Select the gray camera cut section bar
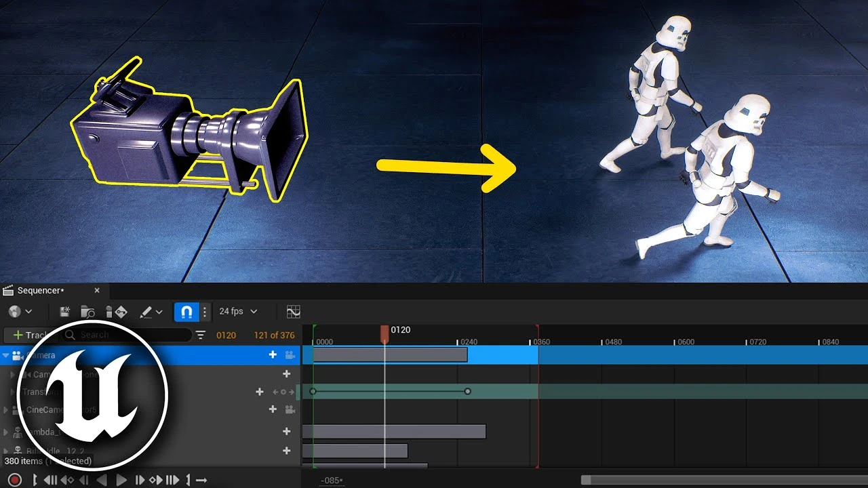This screenshot has width=868, height=488. (390, 354)
